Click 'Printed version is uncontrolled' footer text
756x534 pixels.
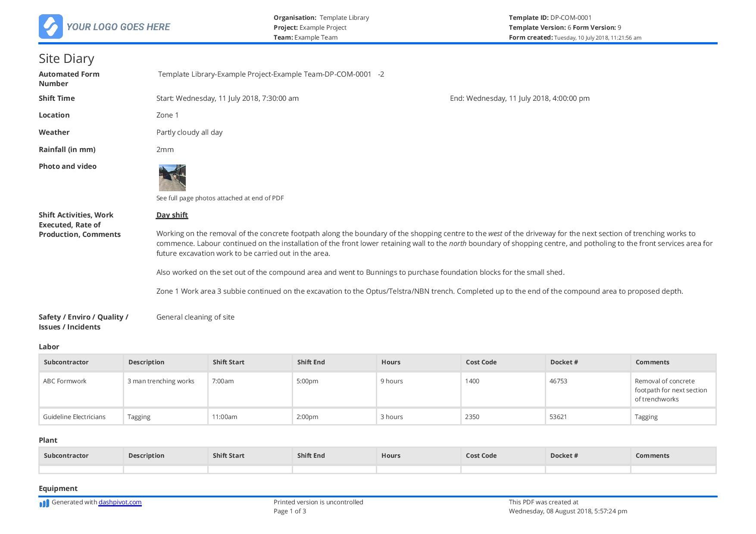click(319, 502)
